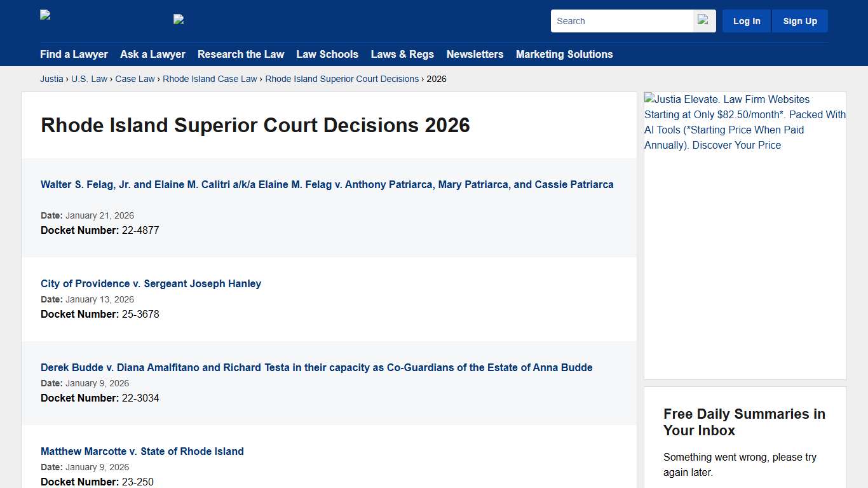
Task: Open the Find a Lawyer menu
Action: 74,55
